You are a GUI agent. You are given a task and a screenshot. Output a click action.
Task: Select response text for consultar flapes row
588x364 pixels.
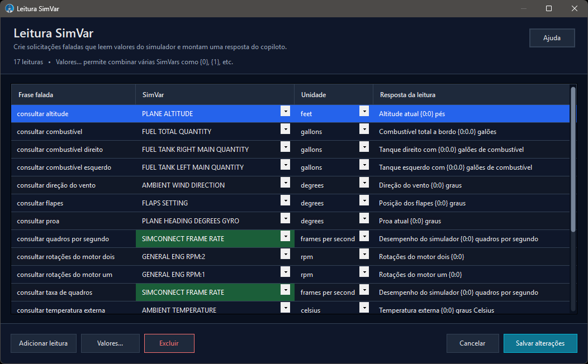pyautogui.click(x=422, y=203)
